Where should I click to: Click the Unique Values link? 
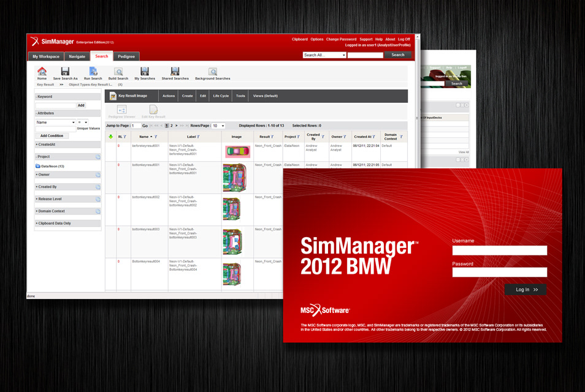point(88,129)
